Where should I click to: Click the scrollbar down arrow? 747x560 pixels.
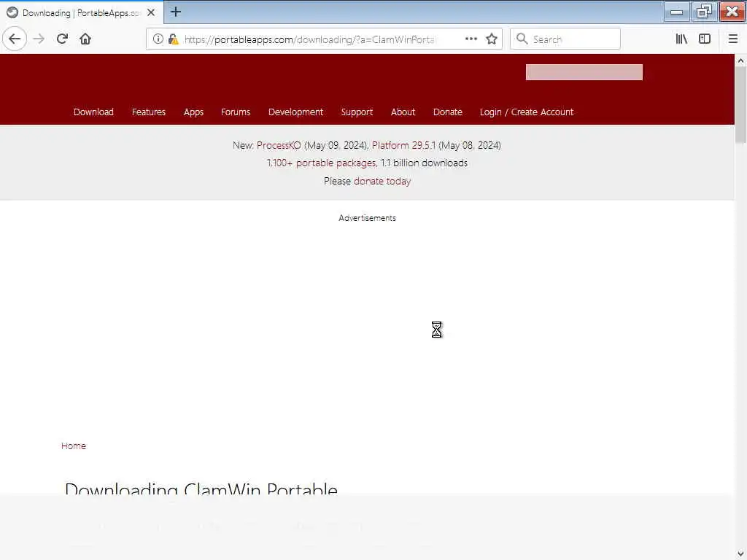coord(740,554)
